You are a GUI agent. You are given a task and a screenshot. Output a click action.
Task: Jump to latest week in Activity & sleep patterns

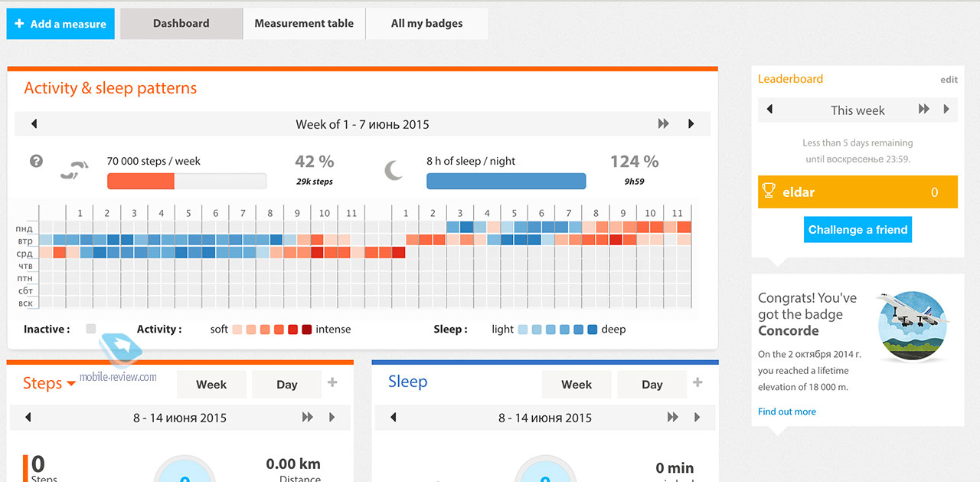point(663,124)
